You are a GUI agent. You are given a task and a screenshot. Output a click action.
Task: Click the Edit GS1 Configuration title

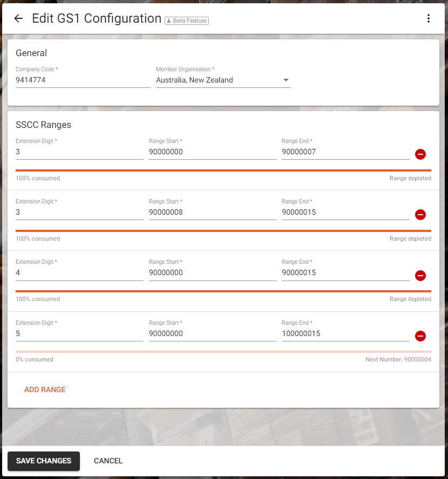(97, 18)
